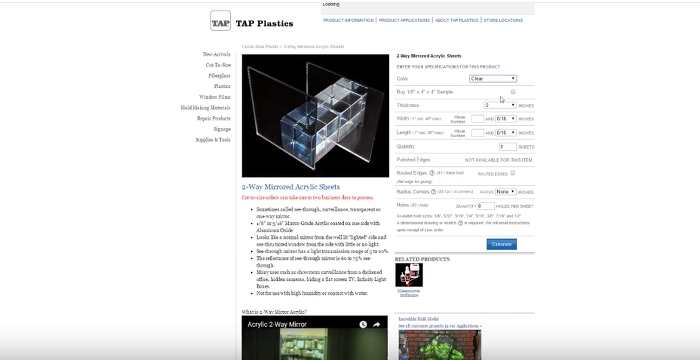700x360 pixels.
Task: Click the Width whole number field
Action: 478,119
